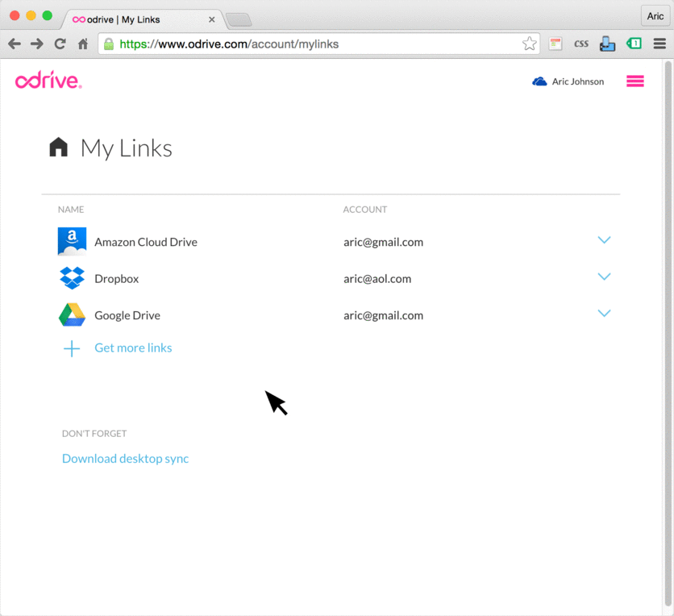Viewport: 674px width, 616px height.
Task: Click the Google Drive logo icon
Action: click(72, 314)
